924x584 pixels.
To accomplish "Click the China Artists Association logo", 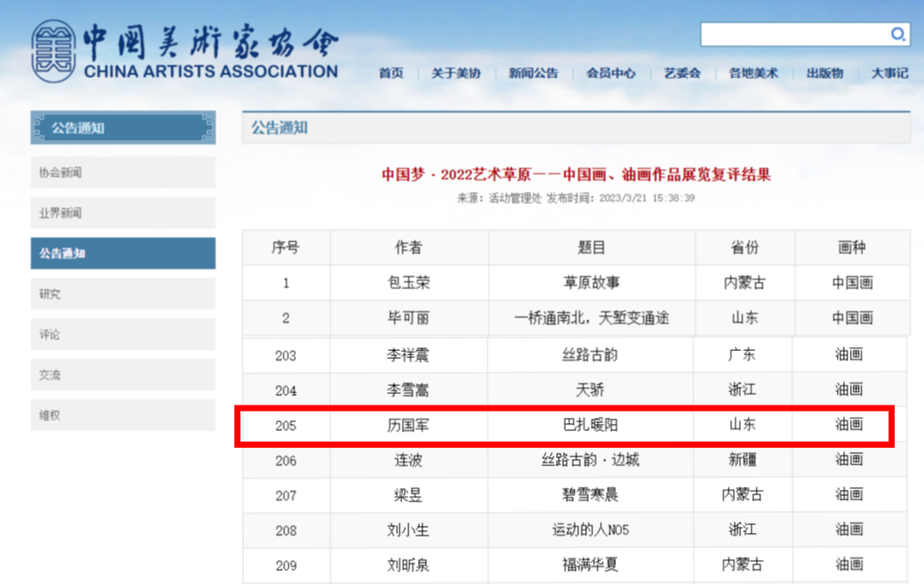I will point(185,52).
